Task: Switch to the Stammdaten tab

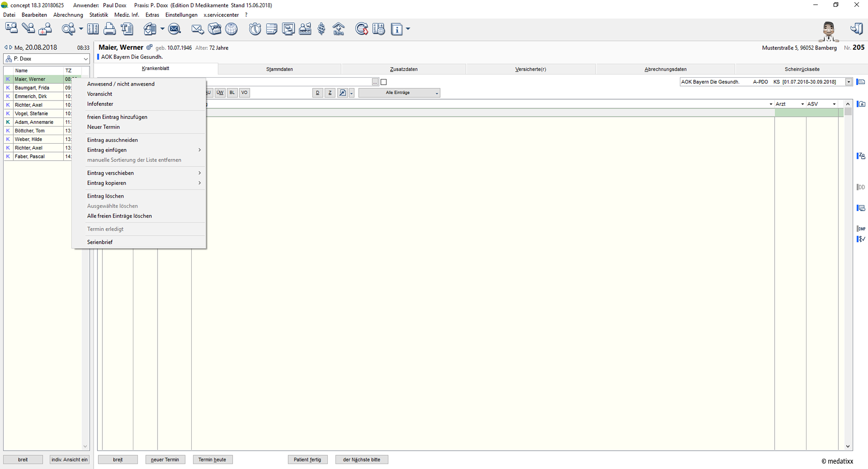Action: [279, 69]
